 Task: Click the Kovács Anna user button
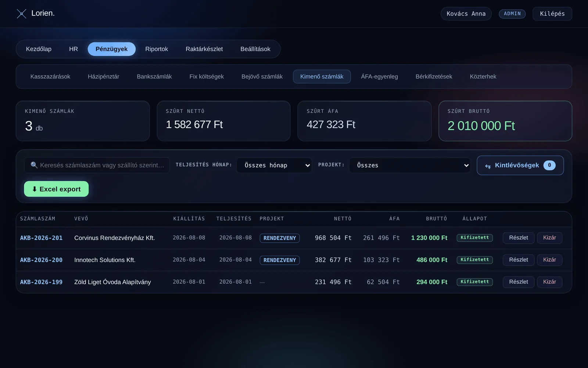point(466,14)
